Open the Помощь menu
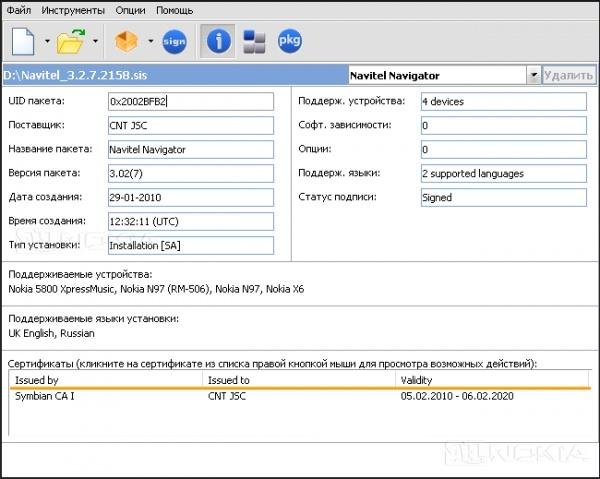Image resolution: width=600 pixels, height=479 pixels. [x=174, y=10]
